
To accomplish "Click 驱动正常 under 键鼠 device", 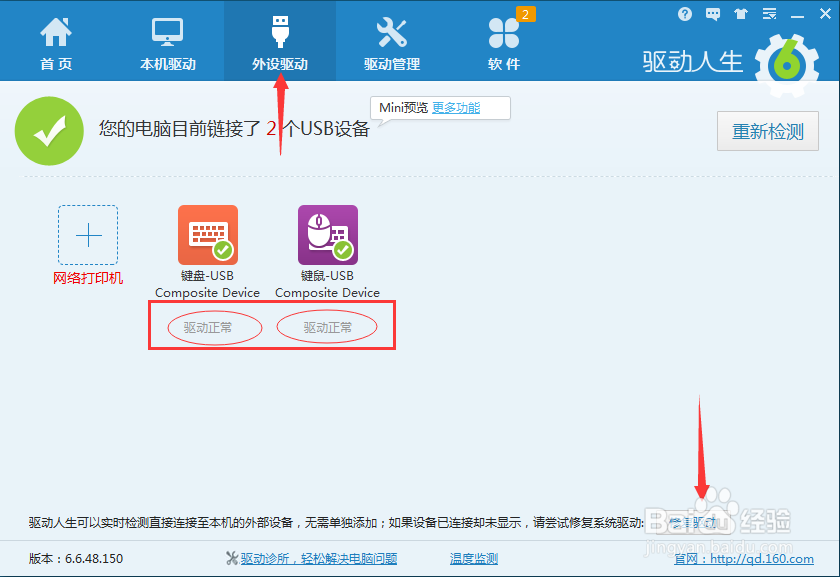I will (x=328, y=327).
